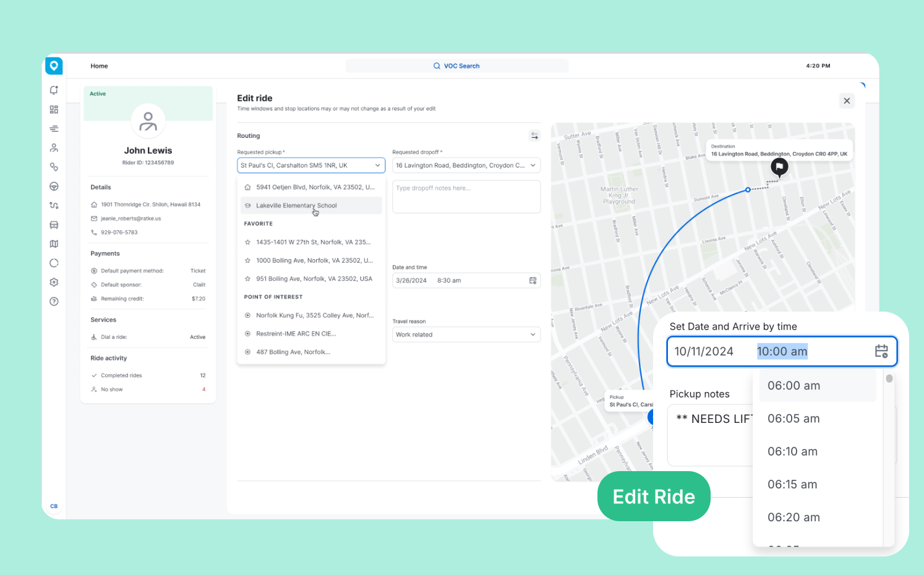The image size is (924, 575).
Task: Click the jeanie_roberts@ratke.us email
Action: click(131, 218)
